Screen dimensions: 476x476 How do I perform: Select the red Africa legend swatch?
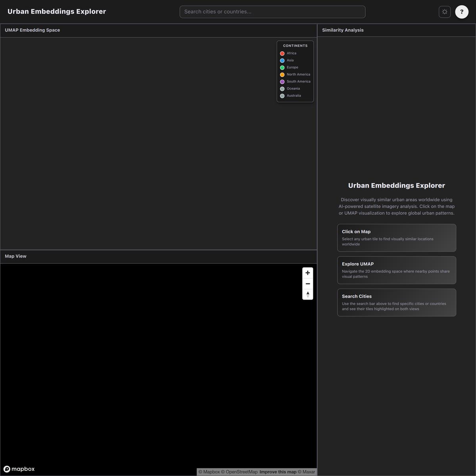[282, 54]
